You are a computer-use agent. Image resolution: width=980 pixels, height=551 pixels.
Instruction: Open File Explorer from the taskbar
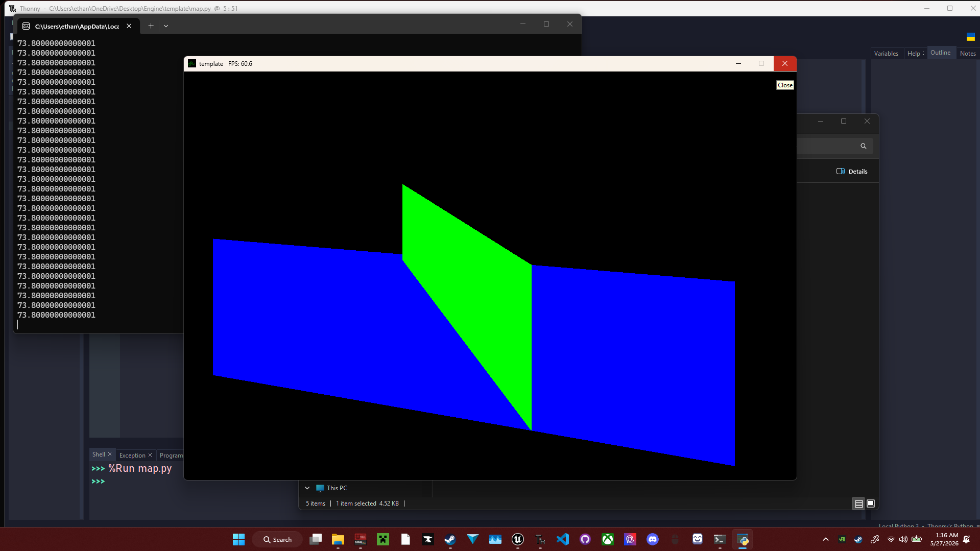click(338, 539)
